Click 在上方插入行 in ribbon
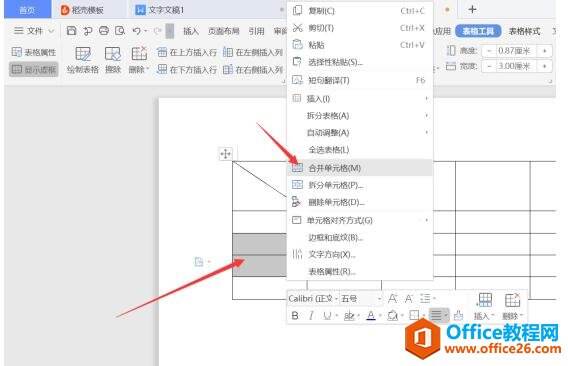This screenshot has height=366, width=568. [187, 53]
